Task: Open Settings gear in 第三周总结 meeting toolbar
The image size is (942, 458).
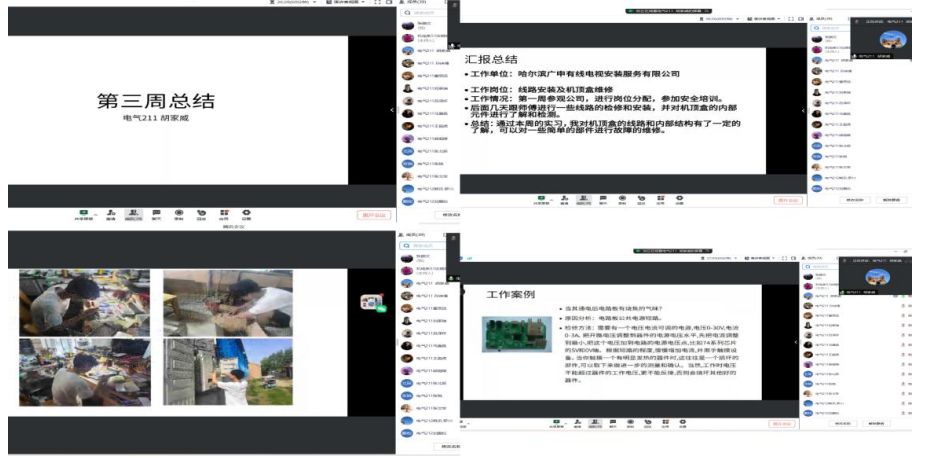Action: (245, 213)
